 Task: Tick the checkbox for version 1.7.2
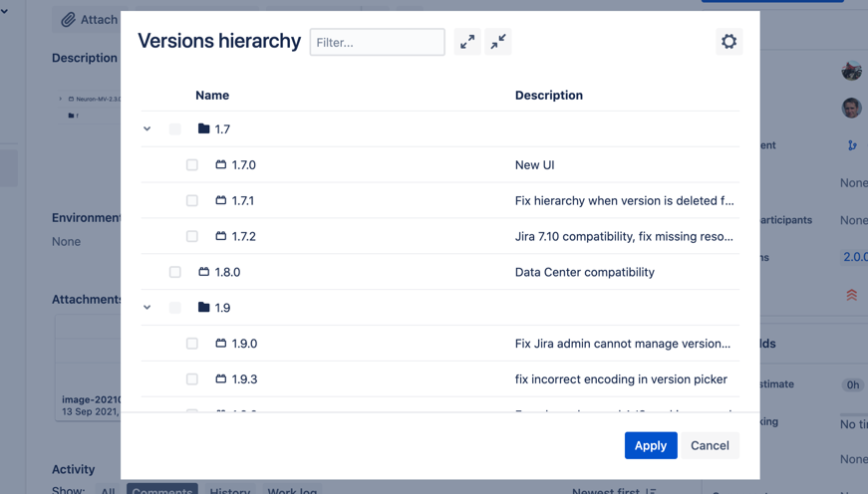[192, 237]
